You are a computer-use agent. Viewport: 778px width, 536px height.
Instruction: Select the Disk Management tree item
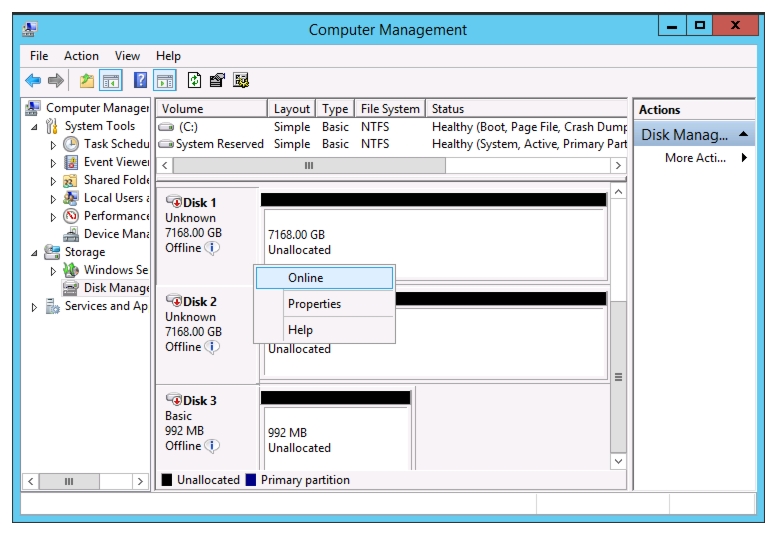tap(116, 288)
